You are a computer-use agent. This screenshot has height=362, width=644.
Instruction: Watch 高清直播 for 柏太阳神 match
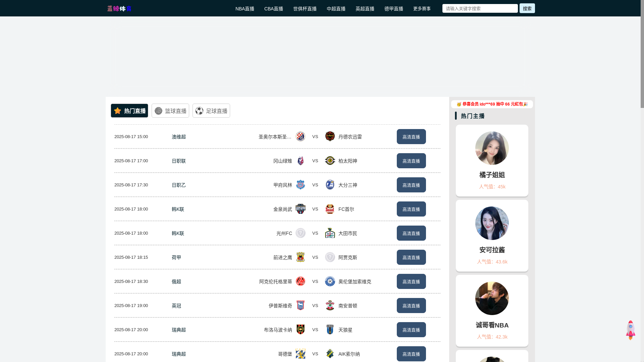(x=411, y=161)
